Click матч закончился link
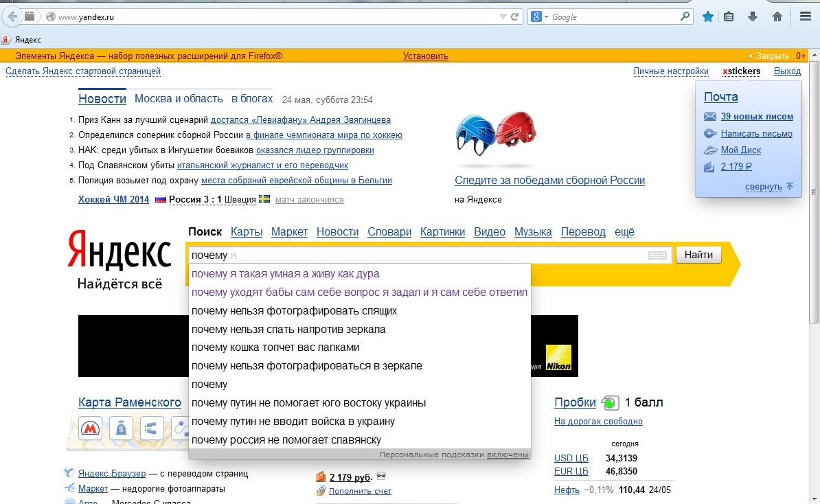The image size is (820, 504). point(310,199)
